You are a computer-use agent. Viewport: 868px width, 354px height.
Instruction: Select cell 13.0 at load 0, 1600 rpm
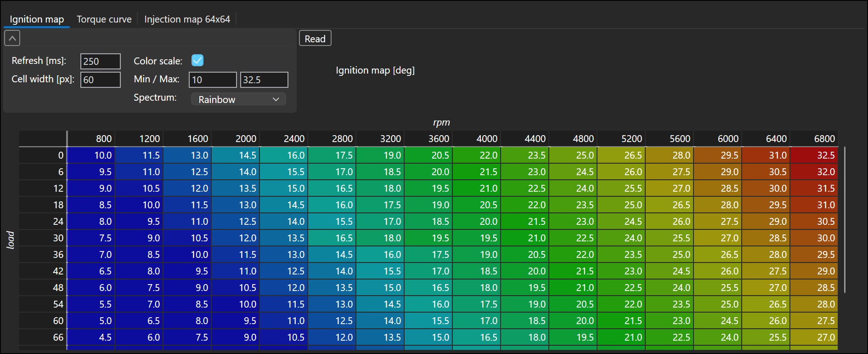click(187, 155)
